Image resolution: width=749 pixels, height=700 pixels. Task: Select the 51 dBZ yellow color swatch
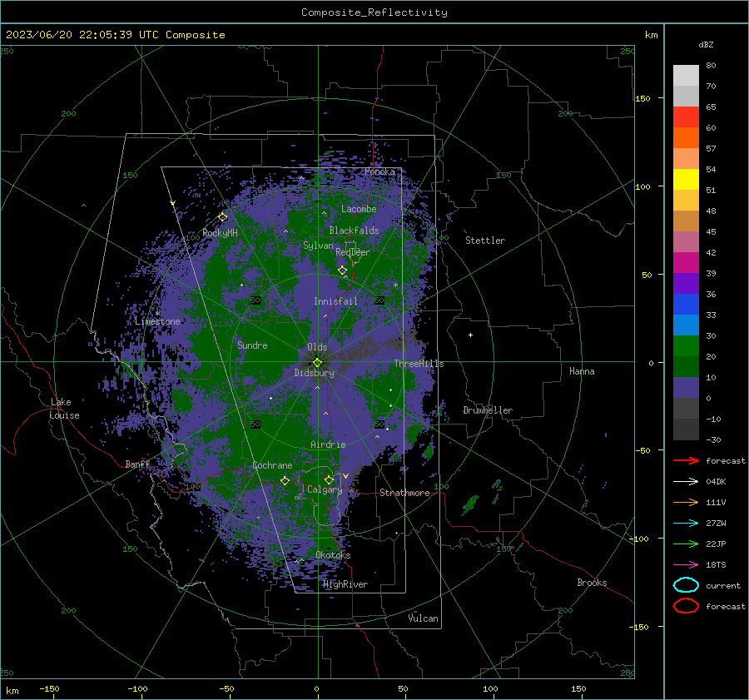point(686,179)
